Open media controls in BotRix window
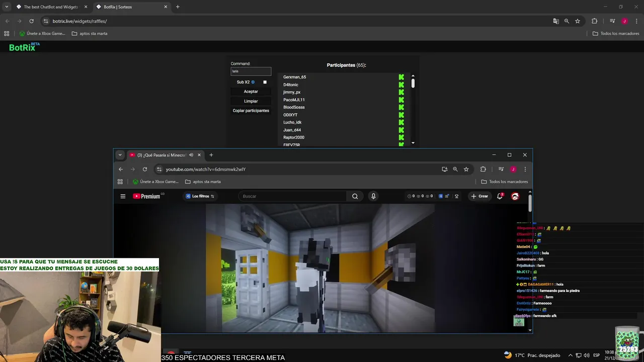Viewport: 644px width, 362px height. tap(612, 21)
